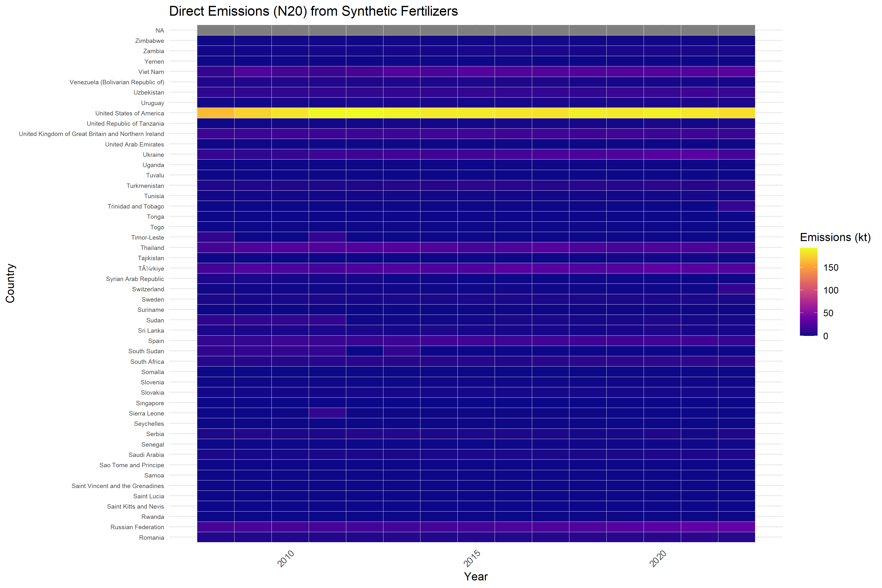
Task: Click the 'Serbia' country label
Action: (x=155, y=434)
